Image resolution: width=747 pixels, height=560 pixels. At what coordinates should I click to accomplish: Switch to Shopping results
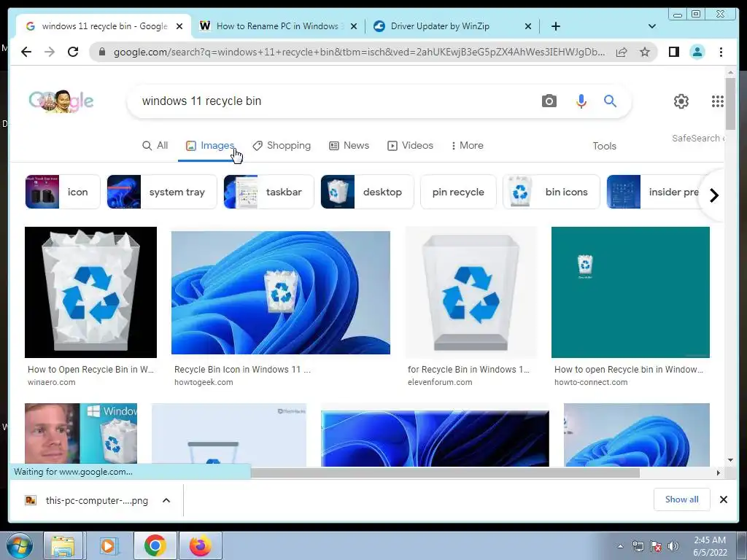click(x=282, y=146)
